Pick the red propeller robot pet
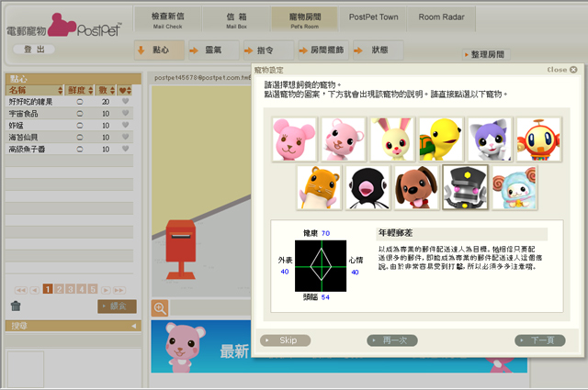 539,139
